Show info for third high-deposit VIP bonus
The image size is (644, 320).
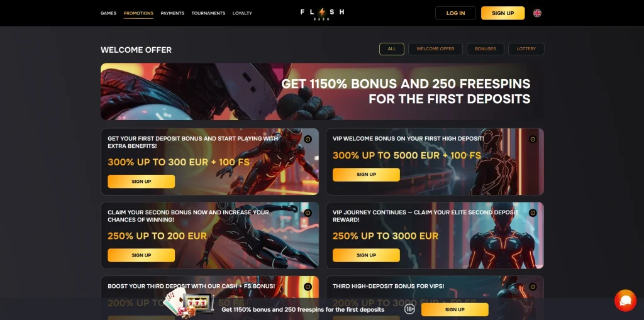pos(533,287)
